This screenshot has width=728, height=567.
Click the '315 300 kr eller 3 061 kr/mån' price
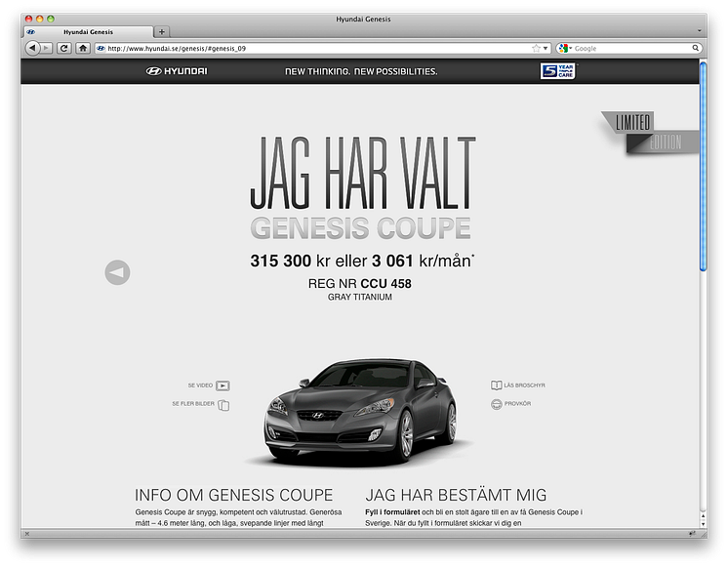click(362, 261)
